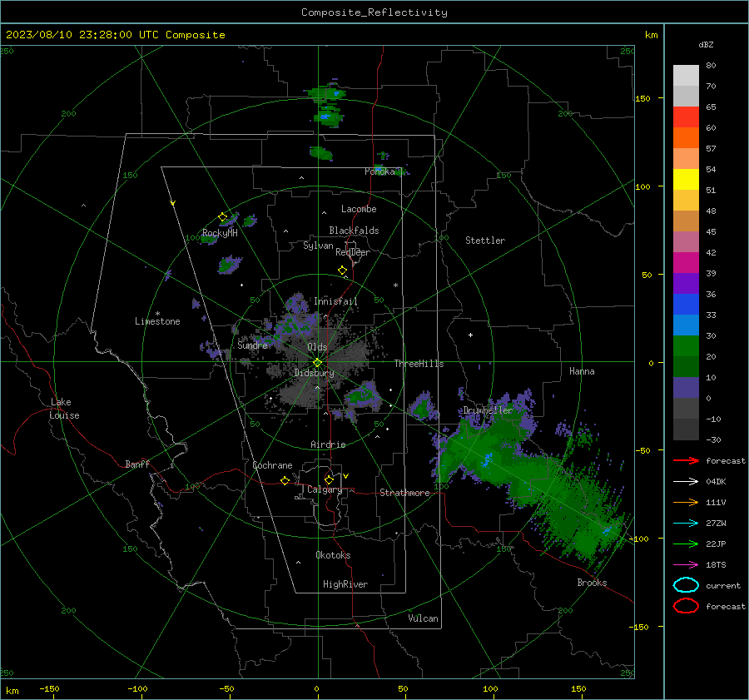Click the Calgary city label

click(325, 489)
